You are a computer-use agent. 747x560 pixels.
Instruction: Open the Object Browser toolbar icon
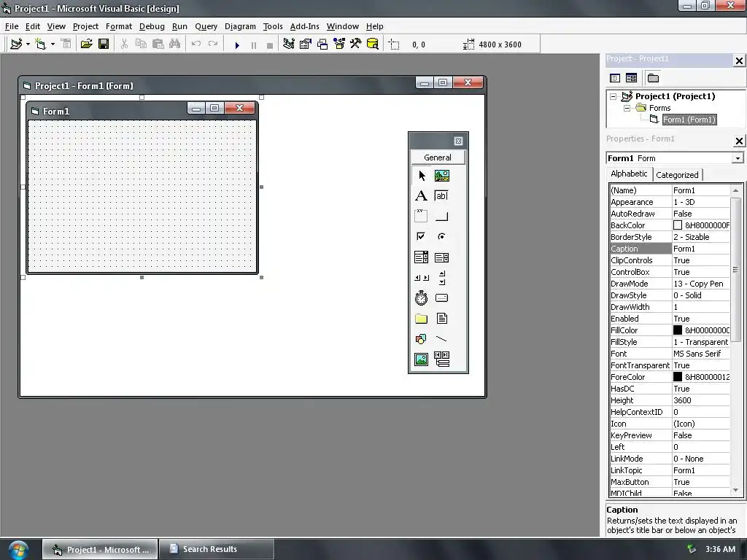click(x=339, y=44)
